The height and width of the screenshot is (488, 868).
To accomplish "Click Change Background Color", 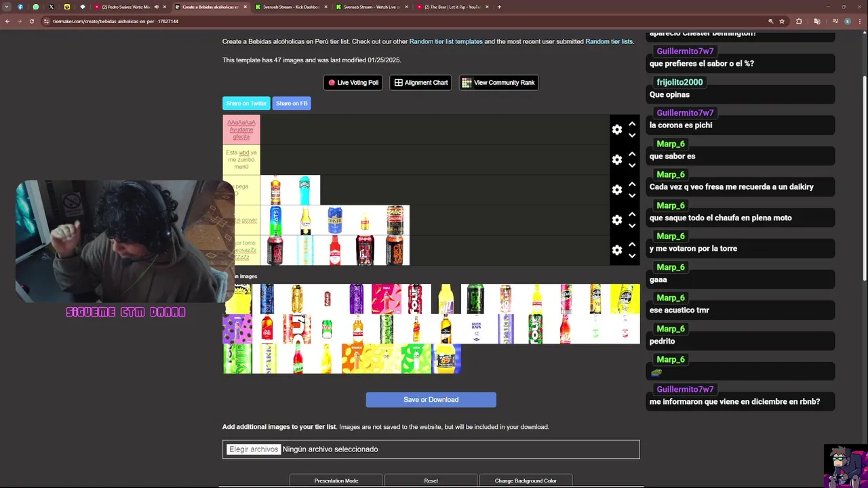I will pyautogui.click(x=526, y=481).
